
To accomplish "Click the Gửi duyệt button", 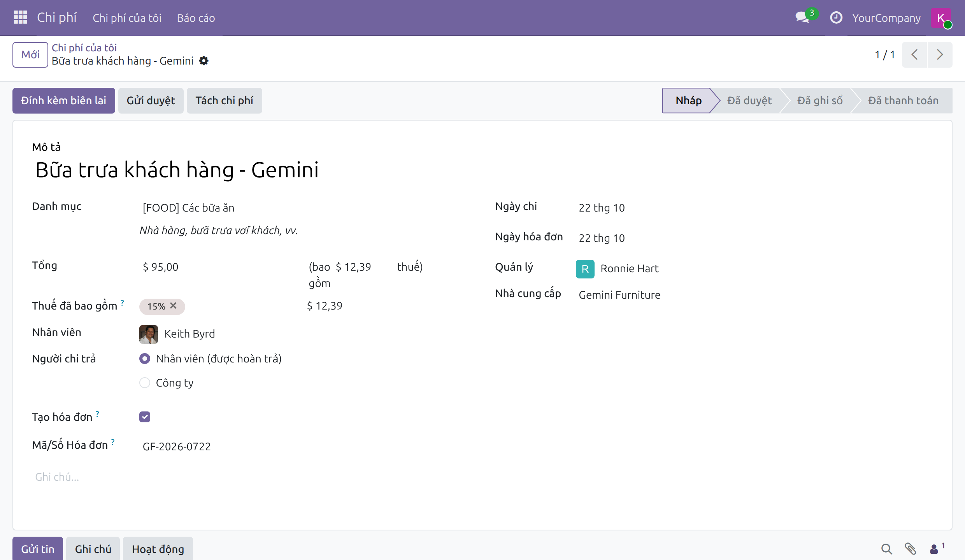I will click(151, 101).
